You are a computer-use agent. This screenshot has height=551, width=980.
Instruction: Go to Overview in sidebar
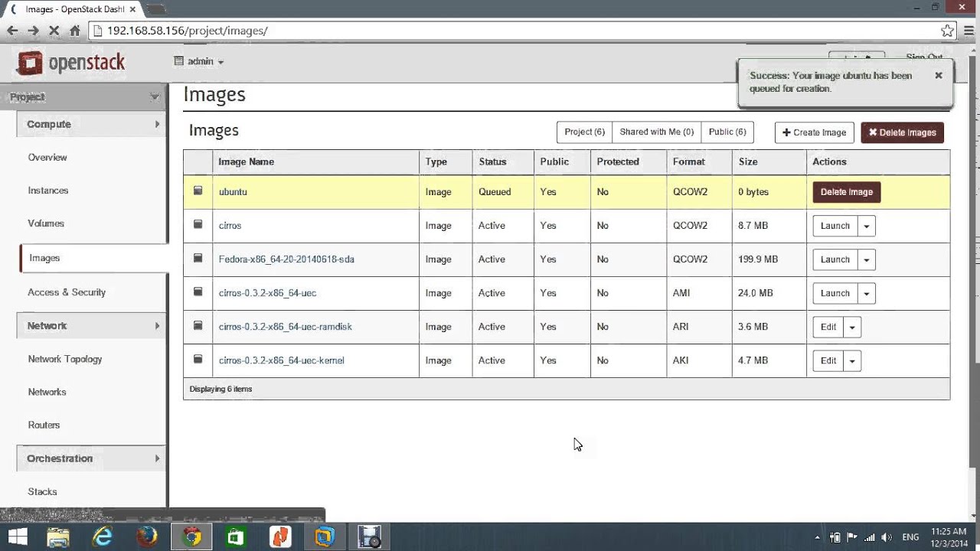(x=47, y=158)
